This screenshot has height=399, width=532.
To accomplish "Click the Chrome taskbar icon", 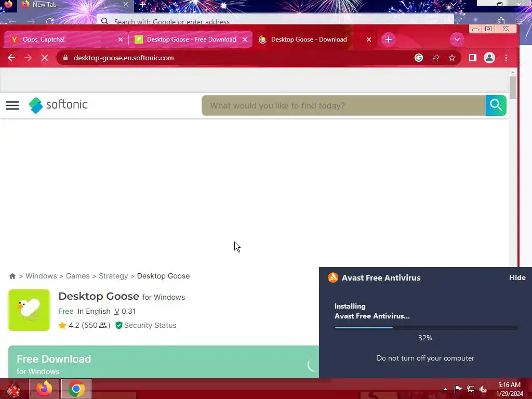I will 76,389.
